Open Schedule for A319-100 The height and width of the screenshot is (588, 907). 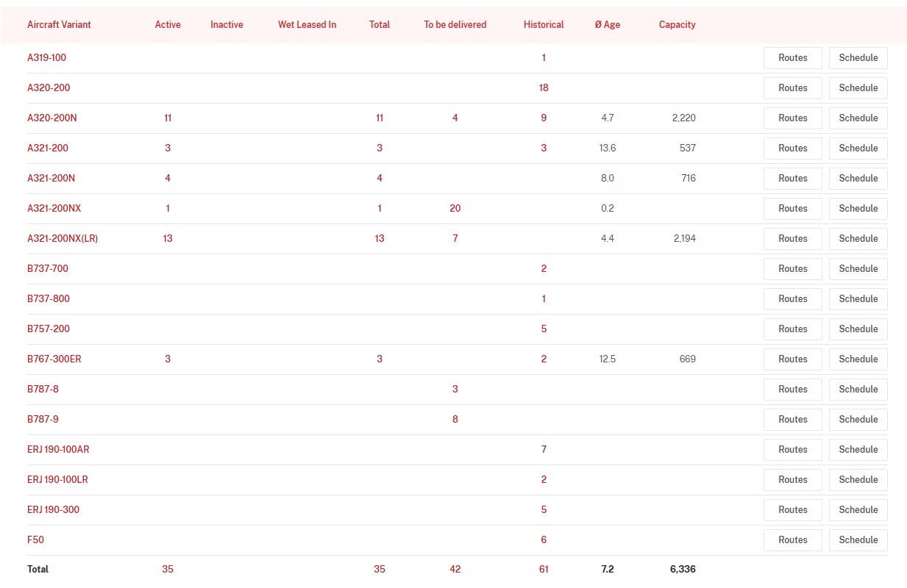[858, 58]
